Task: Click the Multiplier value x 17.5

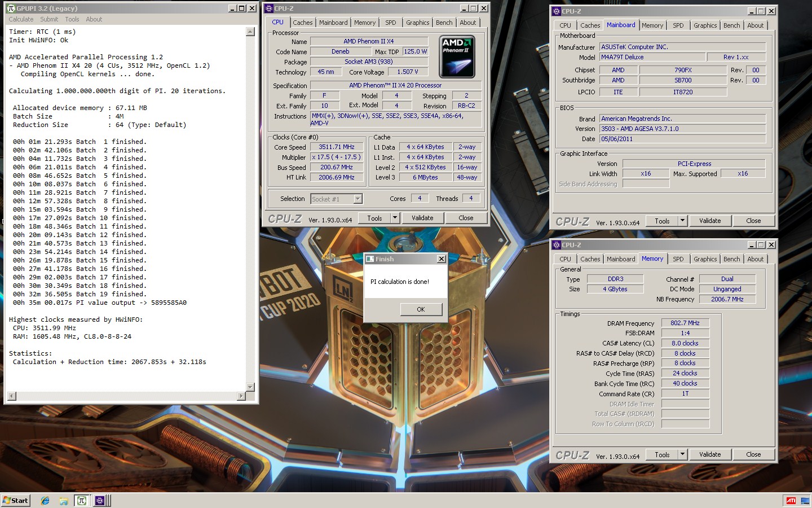Action: [x=337, y=157]
